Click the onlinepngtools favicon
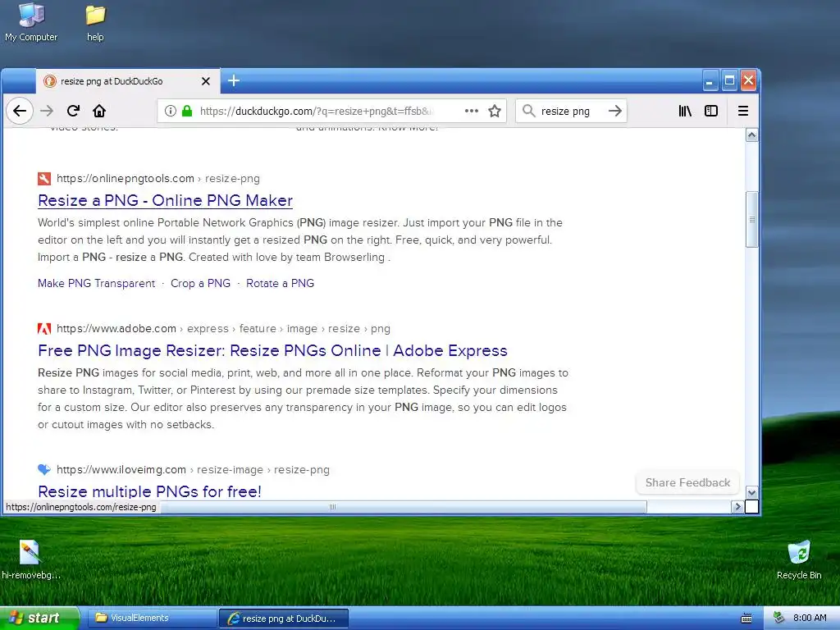The height and width of the screenshot is (630, 840). point(44,178)
